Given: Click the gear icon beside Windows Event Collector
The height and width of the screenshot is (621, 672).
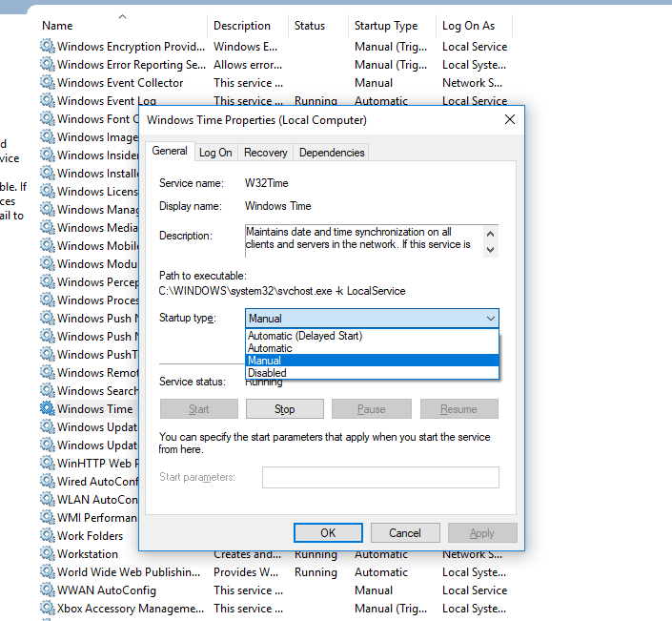Looking at the screenshot, I should [48, 82].
